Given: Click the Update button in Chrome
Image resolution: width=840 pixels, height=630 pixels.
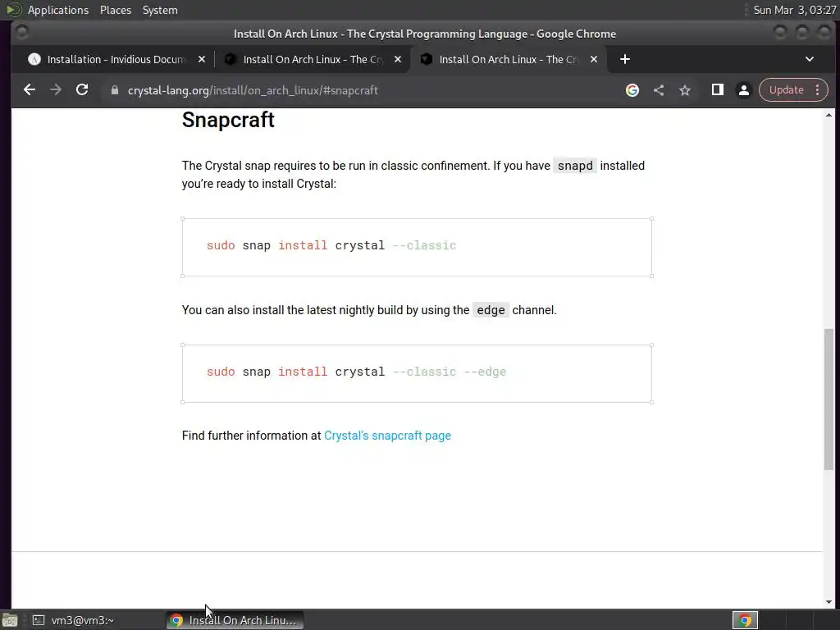Looking at the screenshot, I should (787, 90).
